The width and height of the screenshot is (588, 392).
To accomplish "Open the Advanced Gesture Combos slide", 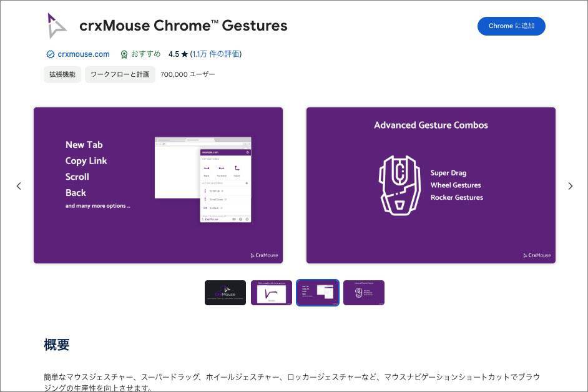I will [431, 185].
